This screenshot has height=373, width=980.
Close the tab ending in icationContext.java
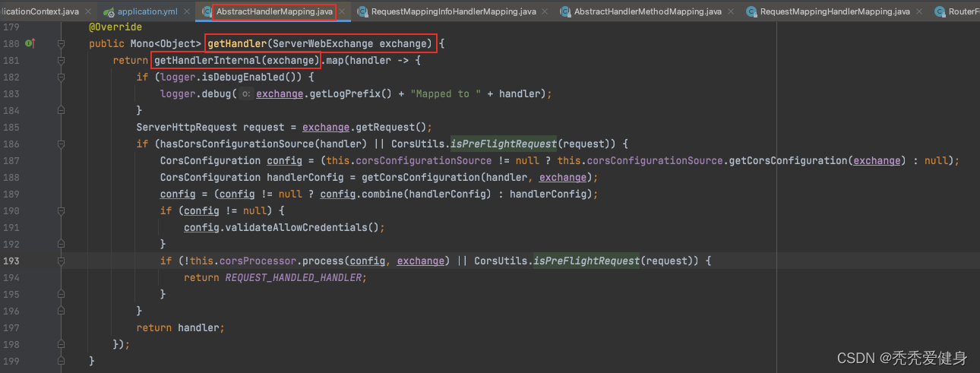(x=88, y=12)
